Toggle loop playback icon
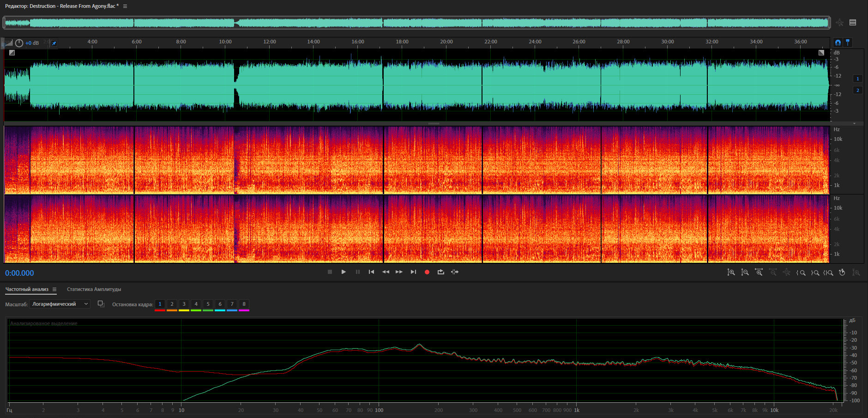868x418 pixels. [440, 272]
